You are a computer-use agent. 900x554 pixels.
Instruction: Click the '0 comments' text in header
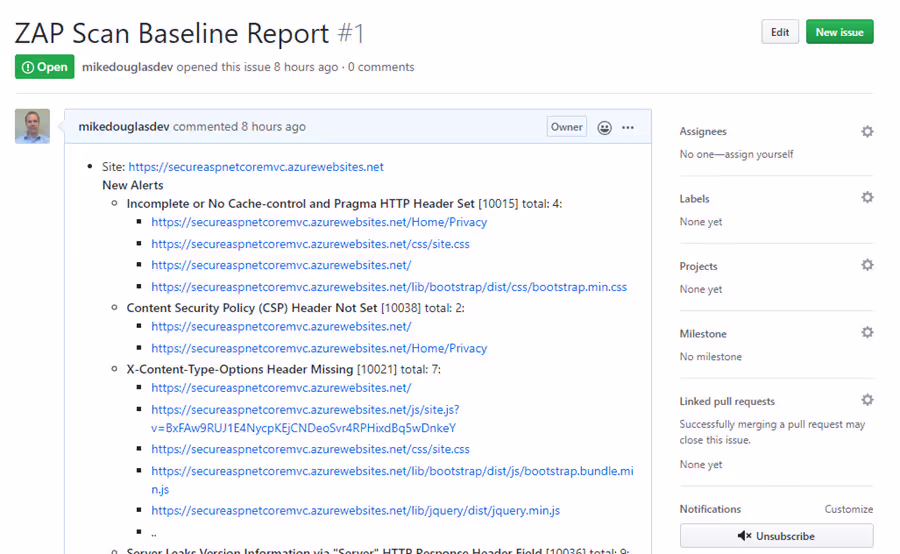pyautogui.click(x=381, y=67)
